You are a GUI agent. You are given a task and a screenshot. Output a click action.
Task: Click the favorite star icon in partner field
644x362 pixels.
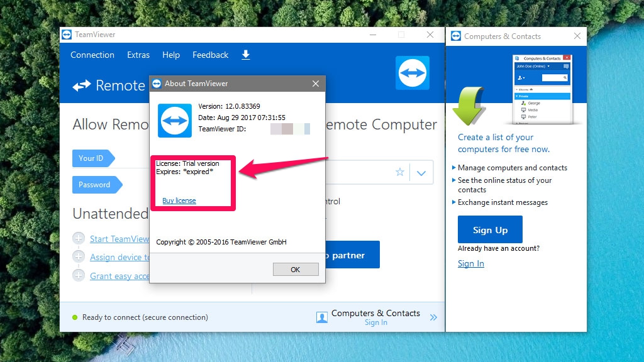pos(399,172)
